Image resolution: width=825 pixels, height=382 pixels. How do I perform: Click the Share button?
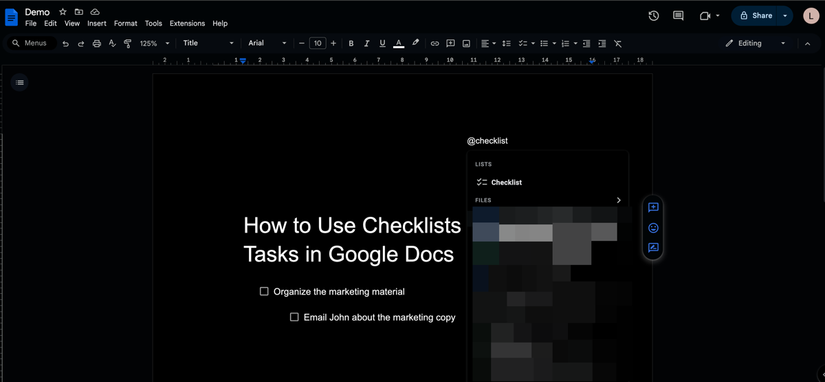(755, 16)
